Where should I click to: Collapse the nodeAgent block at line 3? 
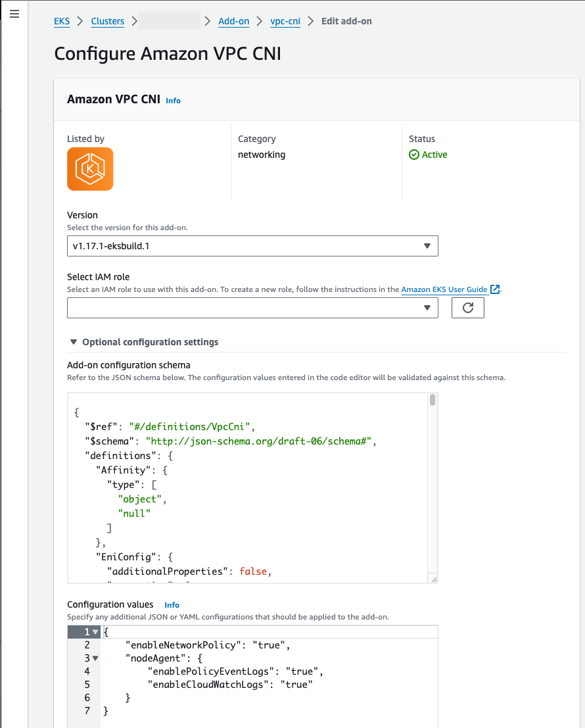[95, 658]
